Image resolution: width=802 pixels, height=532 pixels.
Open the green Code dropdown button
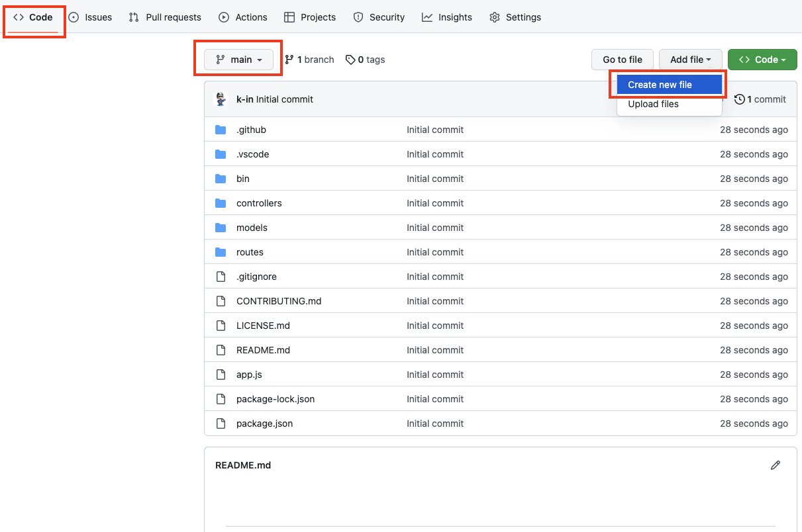[x=762, y=60]
